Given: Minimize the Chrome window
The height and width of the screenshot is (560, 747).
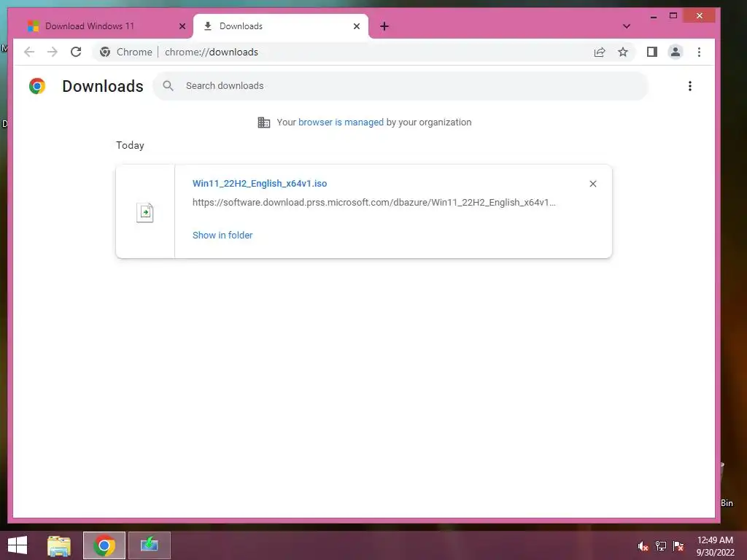Looking at the screenshot, I should (x=654, y=16).
